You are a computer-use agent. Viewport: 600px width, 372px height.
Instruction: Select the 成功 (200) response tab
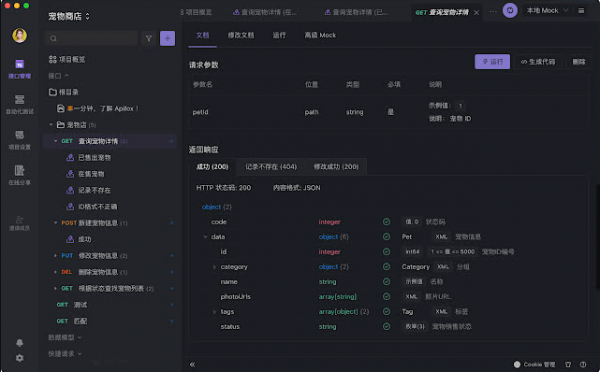click(212, 167)
